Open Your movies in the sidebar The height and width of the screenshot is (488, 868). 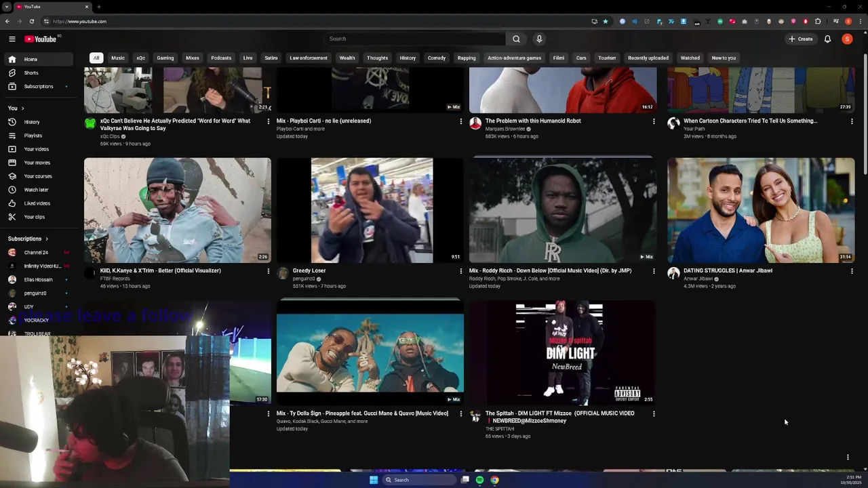click(39, 163)
